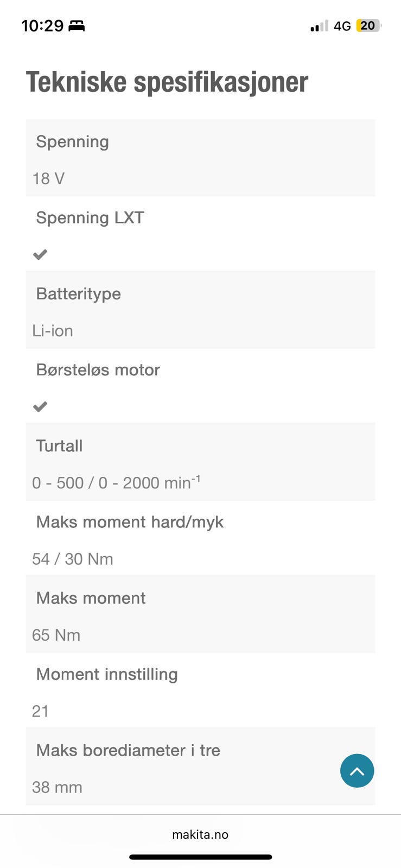401x868 pixels.
Task: Tap the sleep focus bed icon
Action: 77,25
